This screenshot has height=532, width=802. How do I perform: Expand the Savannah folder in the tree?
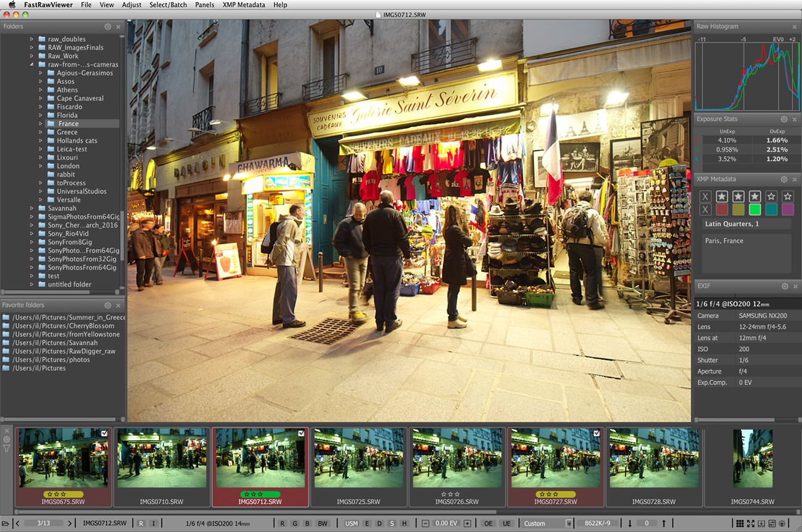[32, 208]
